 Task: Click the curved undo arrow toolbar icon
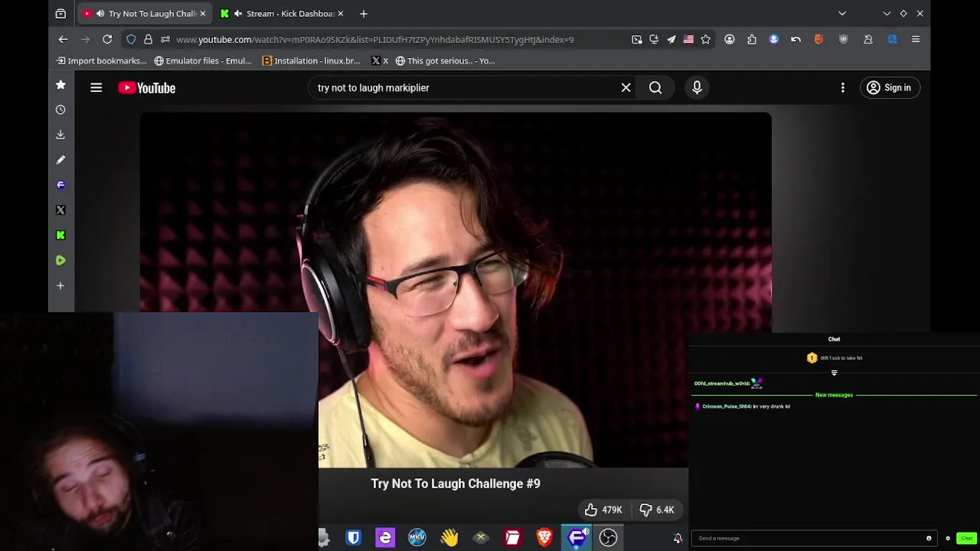(796, 39)
